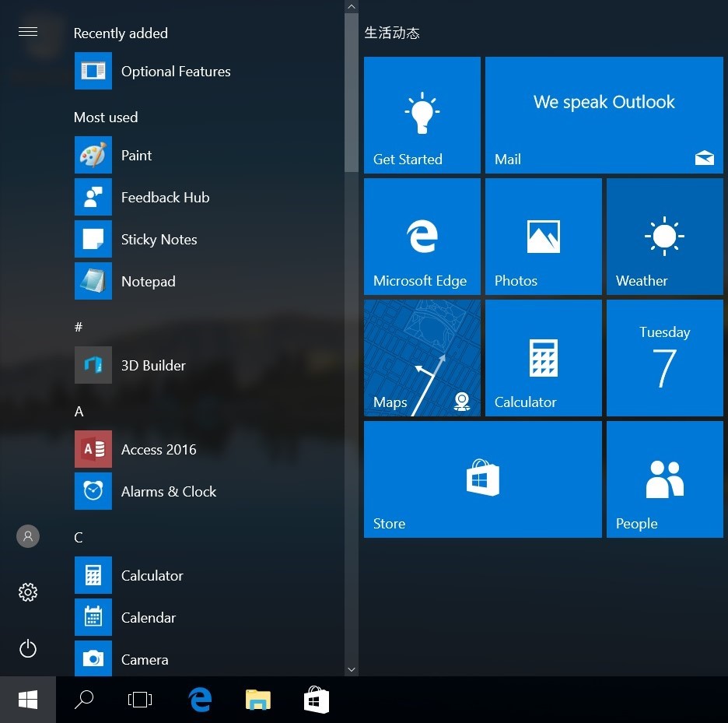The height and width of the screenshot is (723, 728).
Task: Open the Photos tile
Action: point(543,237)
